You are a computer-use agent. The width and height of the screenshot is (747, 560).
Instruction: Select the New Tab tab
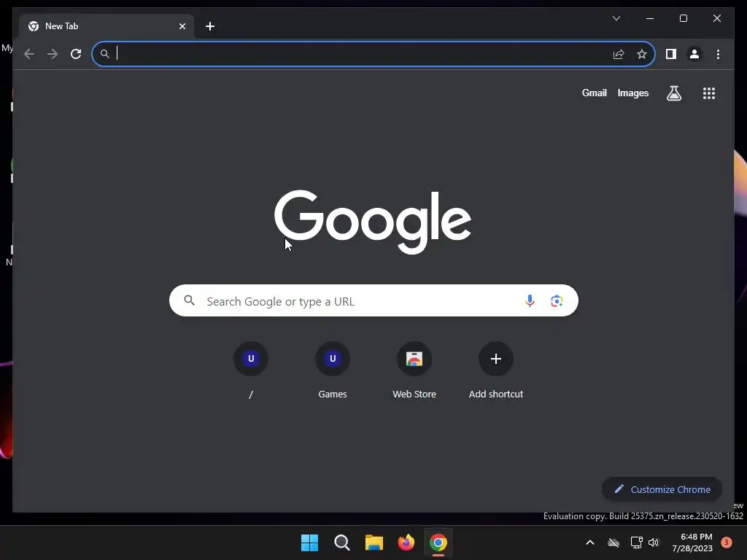[x=107, y=26]
